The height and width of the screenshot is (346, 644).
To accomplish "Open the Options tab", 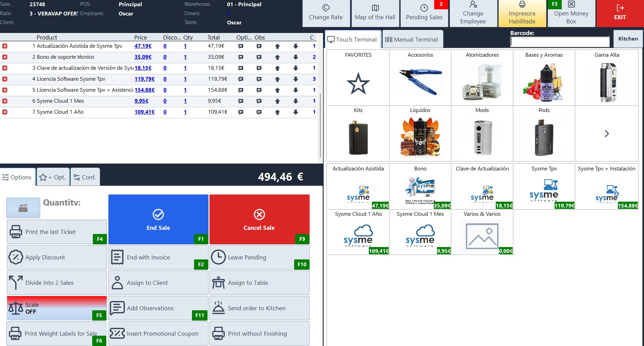I will tap(17, 177).
